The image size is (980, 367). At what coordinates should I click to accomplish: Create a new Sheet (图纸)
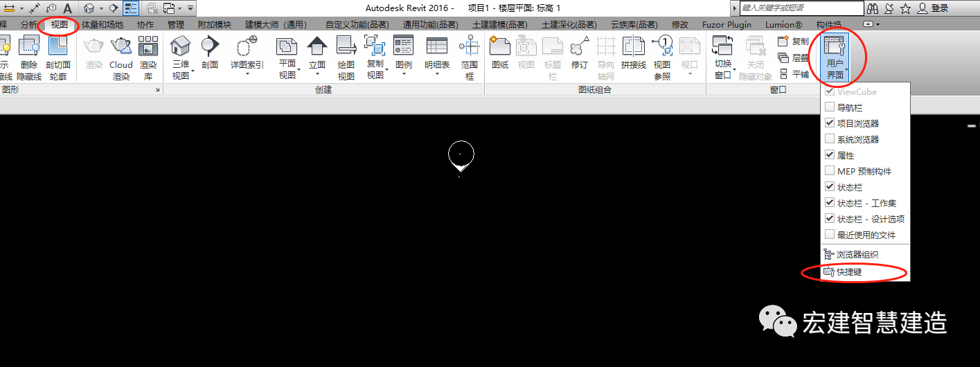500,53
